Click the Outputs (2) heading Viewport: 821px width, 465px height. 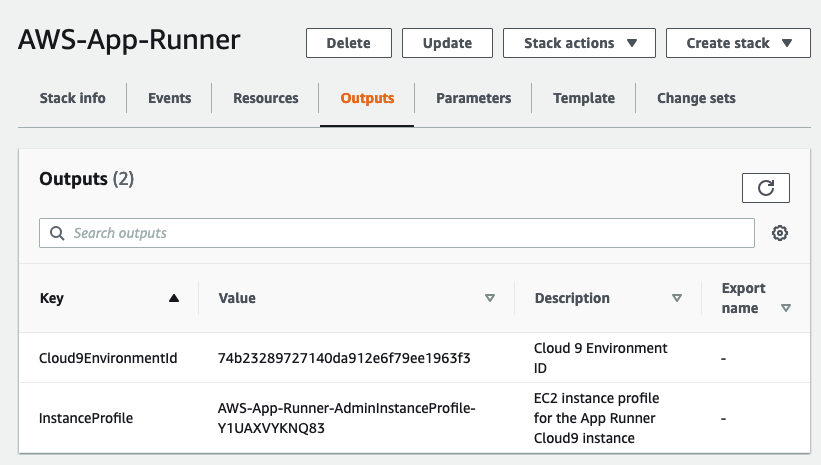(x=86, y=179)
